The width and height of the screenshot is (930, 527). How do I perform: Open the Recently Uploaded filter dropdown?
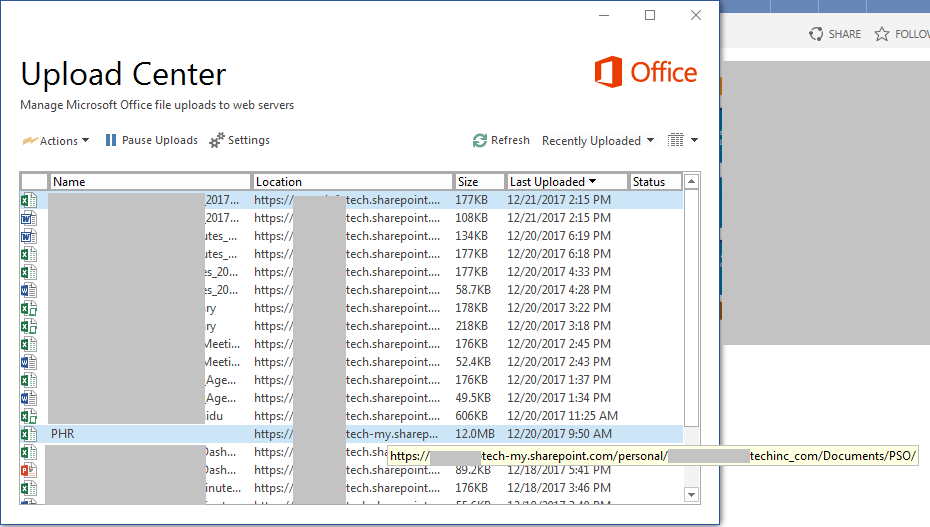pyautogui.click(x=598, y=141)
